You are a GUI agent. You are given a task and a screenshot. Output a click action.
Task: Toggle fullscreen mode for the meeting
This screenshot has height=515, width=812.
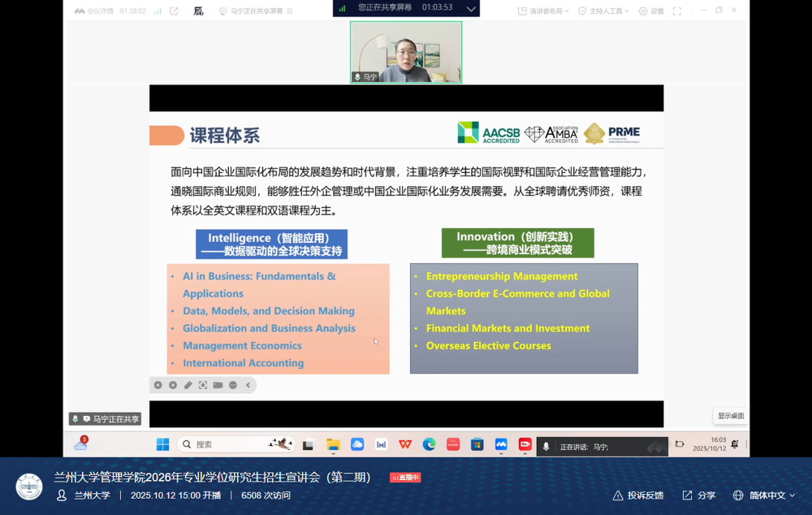pos(677,11)
